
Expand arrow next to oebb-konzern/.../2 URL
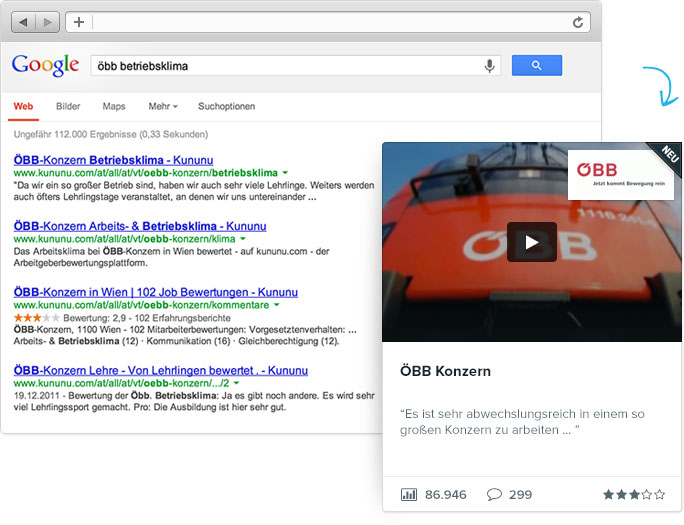236,383
